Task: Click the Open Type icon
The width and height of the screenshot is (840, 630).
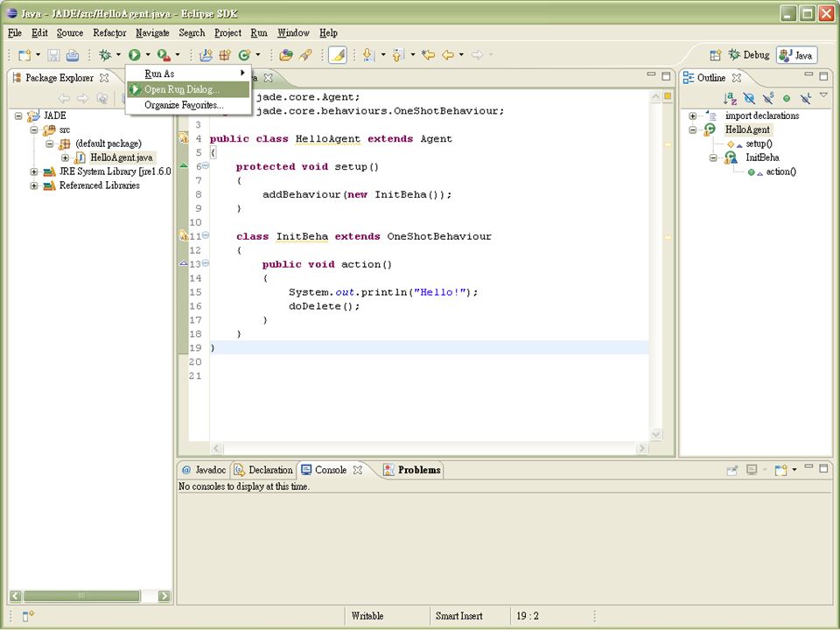Action: click(286, 55)
